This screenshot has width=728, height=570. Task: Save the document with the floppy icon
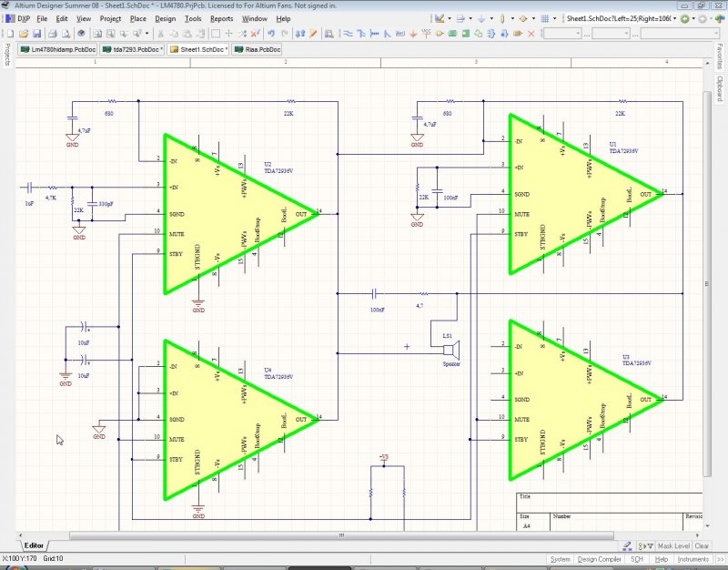pos(36,34)
